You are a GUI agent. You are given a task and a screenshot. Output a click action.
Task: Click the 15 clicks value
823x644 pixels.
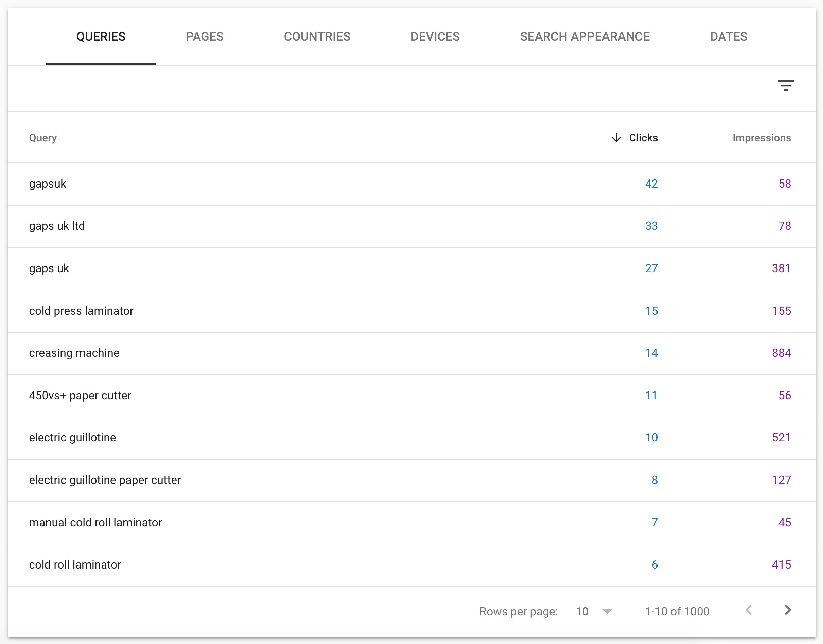pos(651,311)
